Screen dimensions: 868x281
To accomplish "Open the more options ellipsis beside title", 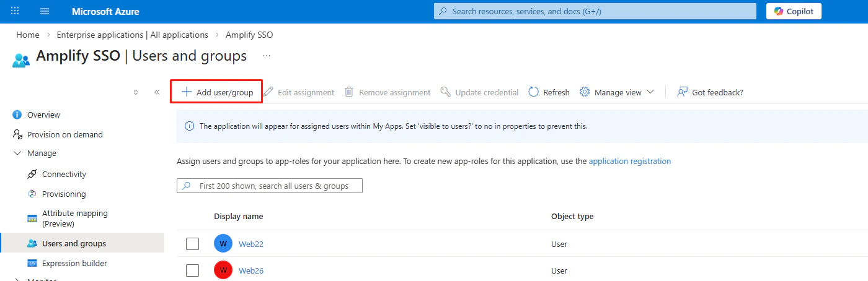I will 267,56.
